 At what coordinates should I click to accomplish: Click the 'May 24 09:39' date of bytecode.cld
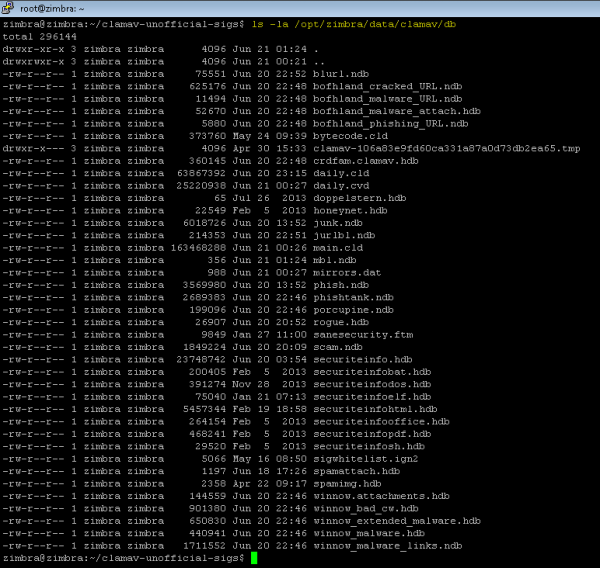pos(270,136)
